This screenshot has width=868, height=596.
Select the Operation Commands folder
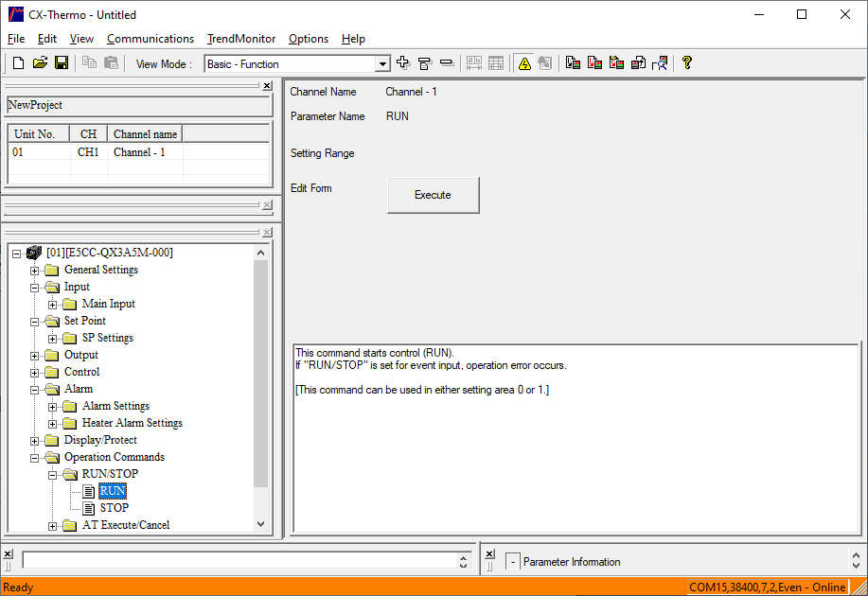[x=114, y=457]
